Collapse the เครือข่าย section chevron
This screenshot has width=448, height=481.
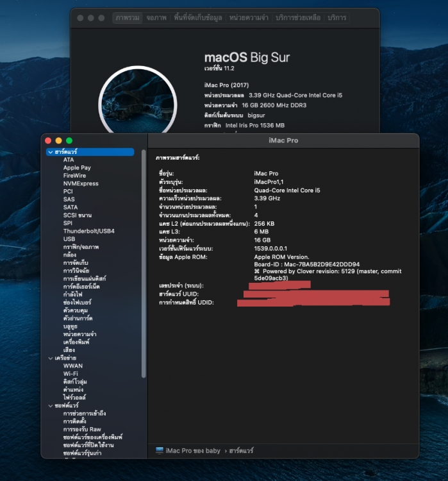pos(51,358)
